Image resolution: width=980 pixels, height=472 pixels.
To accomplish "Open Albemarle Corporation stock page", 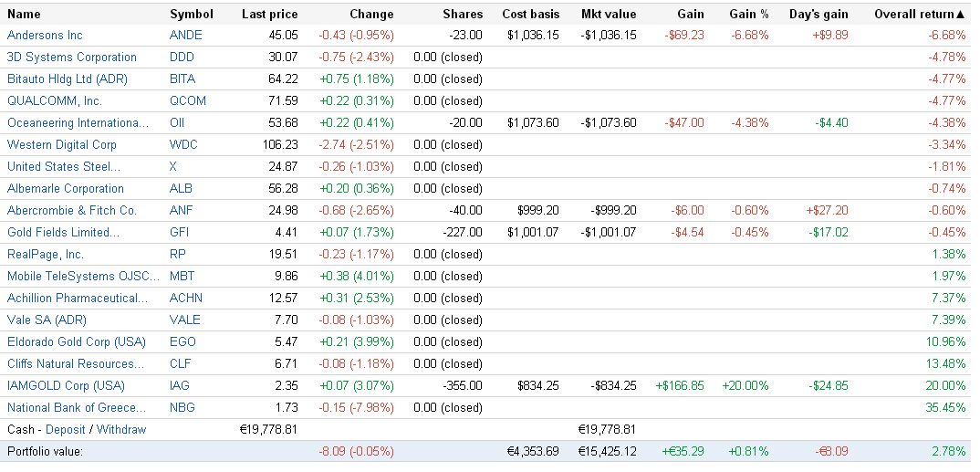I will [66, 188].
